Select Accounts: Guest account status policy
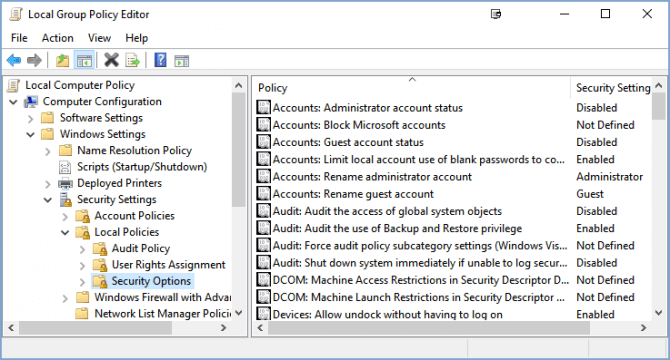Viewport: 670px width, 360px height. pyautogui.click(x=348, y=142)
